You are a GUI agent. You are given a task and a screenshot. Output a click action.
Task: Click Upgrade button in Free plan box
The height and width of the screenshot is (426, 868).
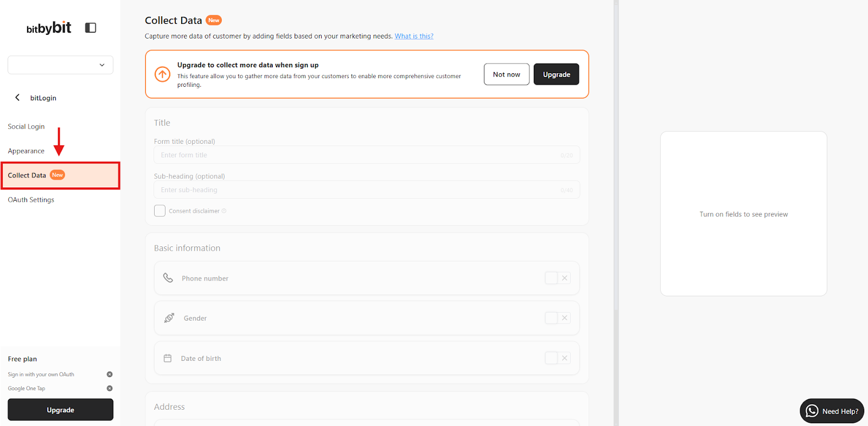[60, 410]
